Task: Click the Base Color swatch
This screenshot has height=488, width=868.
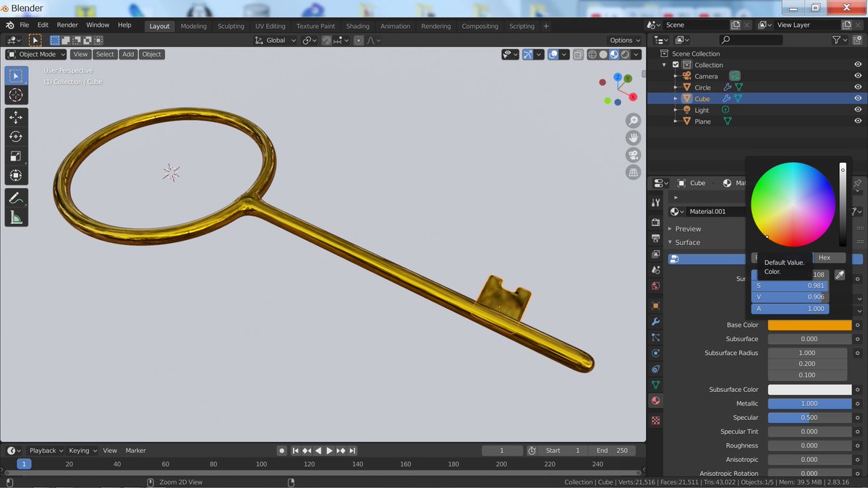Action: (x=809, y=325)
